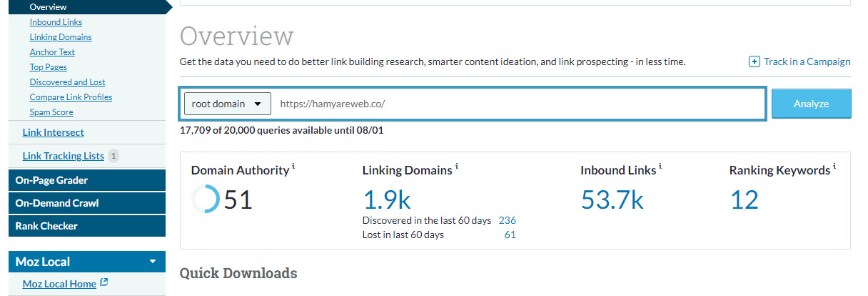Image resolution: width=868 pixels, height=296 pixels.
Task: Click the Ranking Keywords info icon
Action: [x=834, y=166]
